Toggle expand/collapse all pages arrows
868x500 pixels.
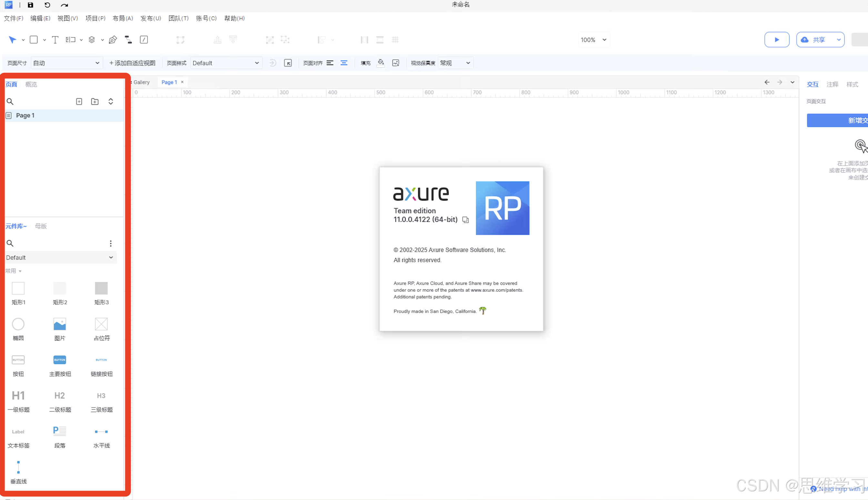[110, 102]
